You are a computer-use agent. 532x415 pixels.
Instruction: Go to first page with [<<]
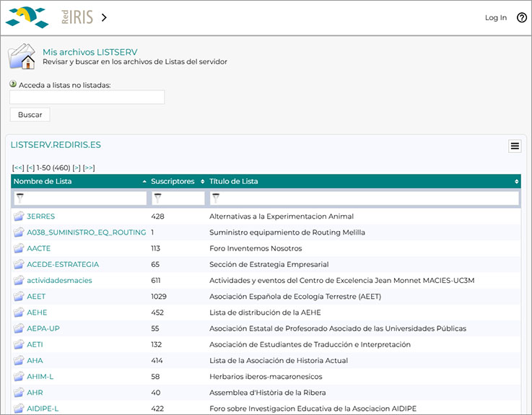coord(18,167)
